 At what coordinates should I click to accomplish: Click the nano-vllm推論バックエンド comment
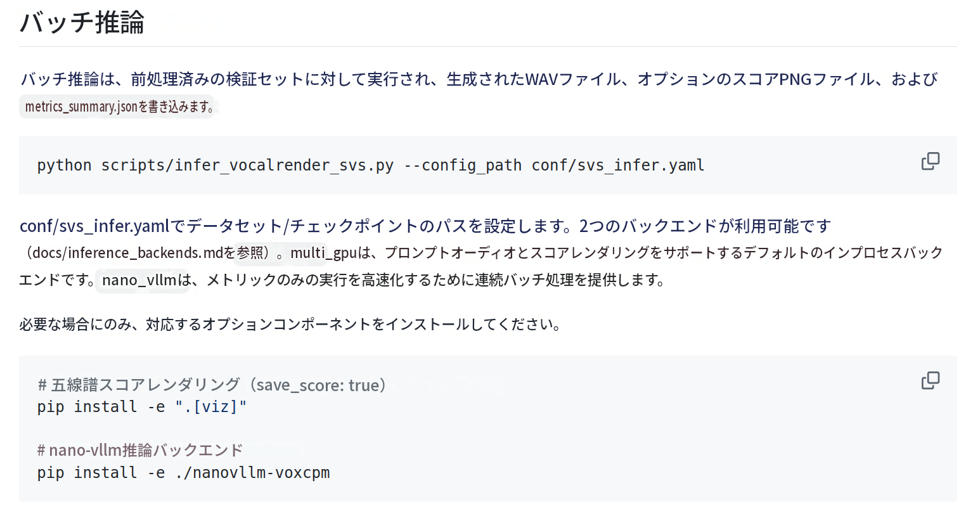[140, 450]
